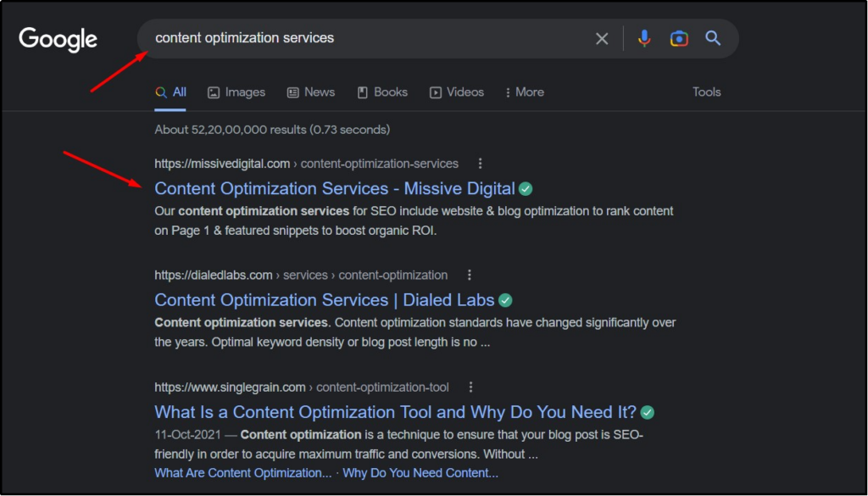This screenshot has width=868, height=496.
Task: Click green verified badge beside Missive Digital
Action: [x=526, y=188]
